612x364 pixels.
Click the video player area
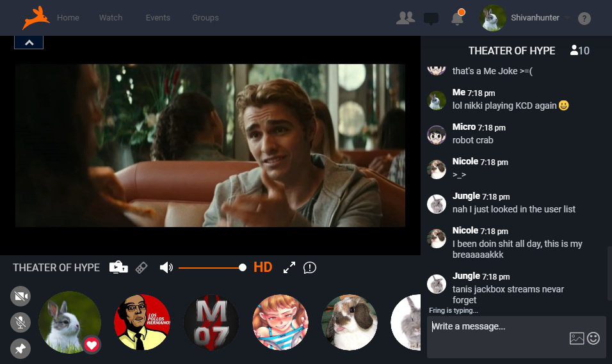pos(211,145)
